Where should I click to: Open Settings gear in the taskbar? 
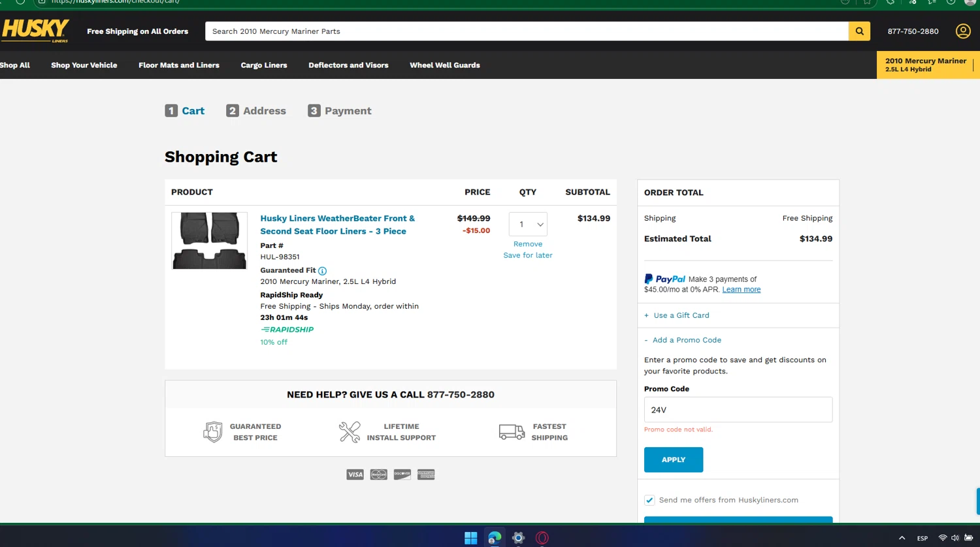pyautogui.click(x=518, y=538)
